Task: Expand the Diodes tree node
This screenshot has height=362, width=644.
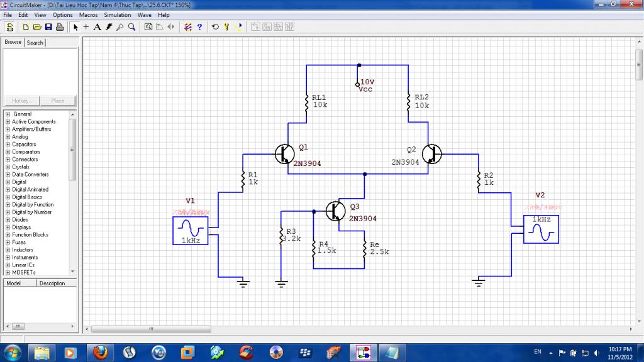Action: (7, 220)
